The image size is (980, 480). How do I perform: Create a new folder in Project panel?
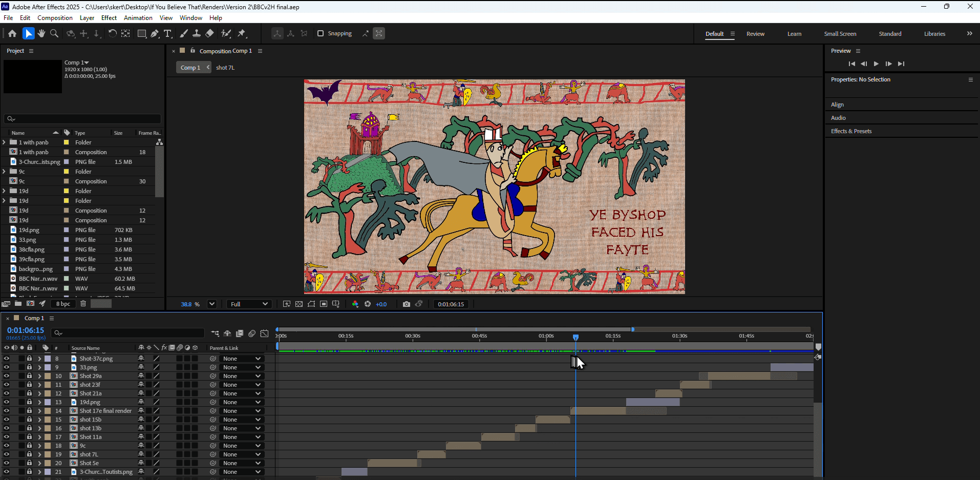tap(18, 304)
